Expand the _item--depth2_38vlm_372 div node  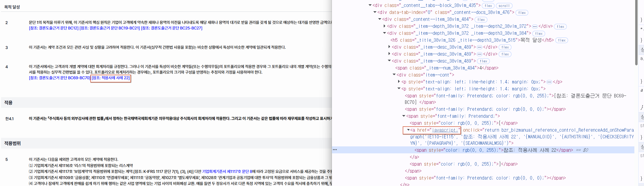(x=385, y=26)
